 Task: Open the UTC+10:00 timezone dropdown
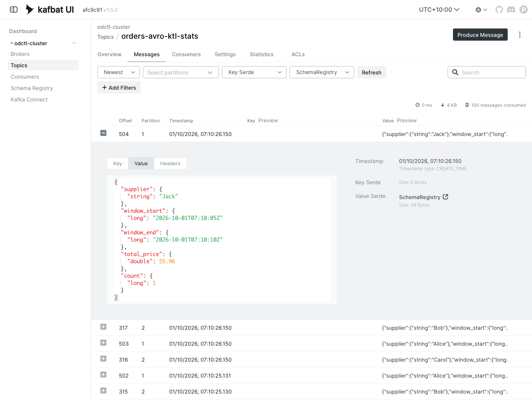439,9
